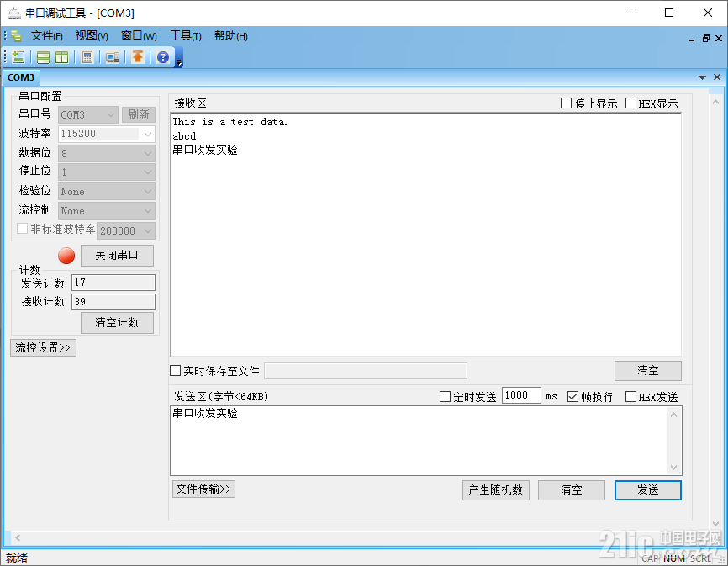This screenshot has width=728, height=566.
Task: Open the 窗口(W) menu
Action: 139,36
